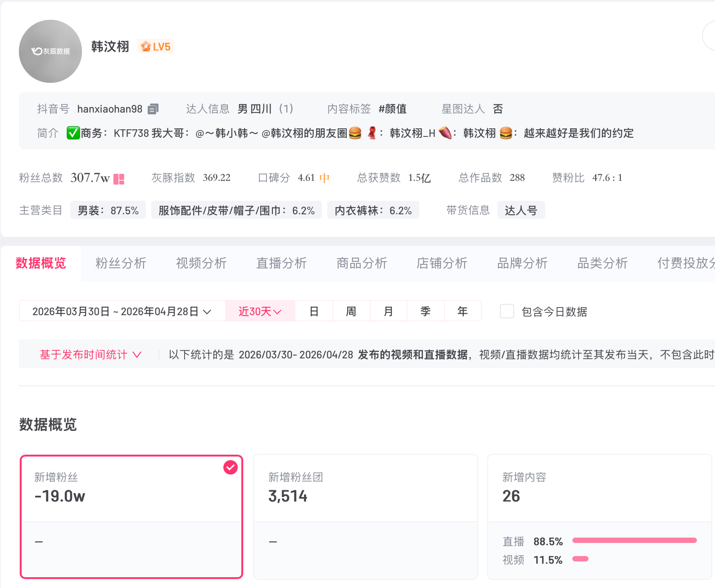Click the name 韩汶栩 heading
The width and height of the screenshot is (715, 588).
(110, 46)
